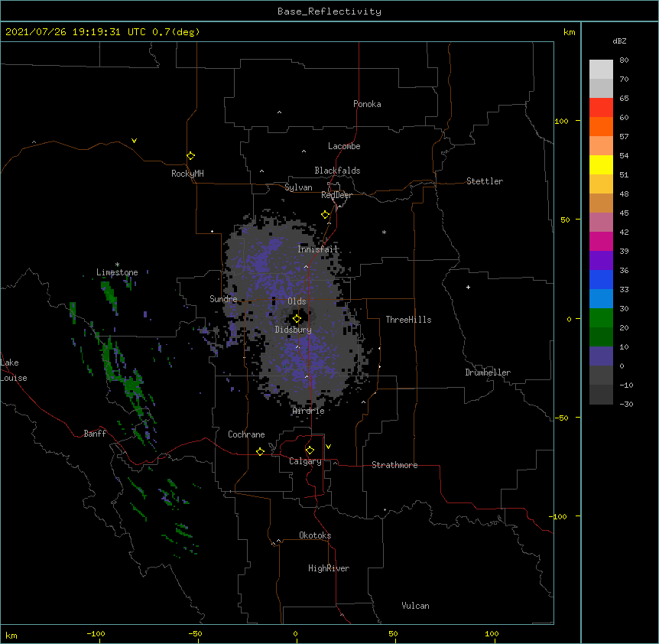Click the yellow diamond marker above Calgary
This screenshot has height=644, width=659.
click(310, 450)
